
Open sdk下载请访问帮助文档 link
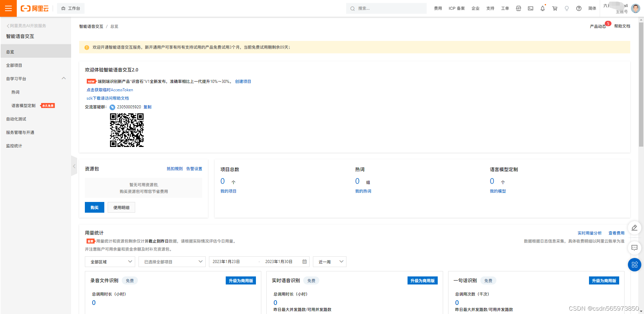108,98
